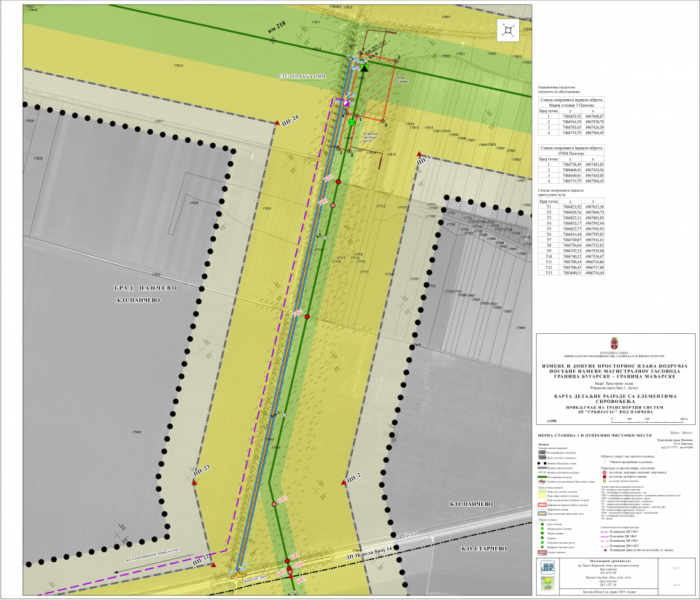Click the purple triangle marker near the station
Image resolution: width=700 pixels, height=600 pixels.
coord(347,104)
